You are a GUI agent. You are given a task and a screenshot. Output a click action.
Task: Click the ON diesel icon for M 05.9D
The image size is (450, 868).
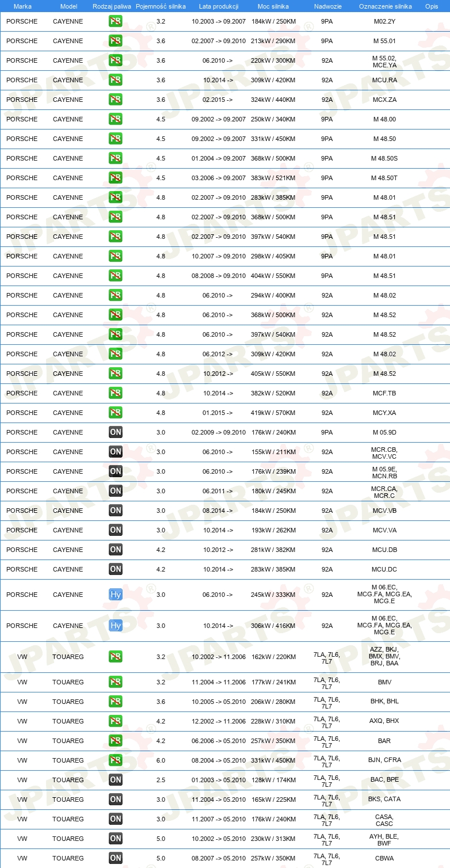[115, 432]
